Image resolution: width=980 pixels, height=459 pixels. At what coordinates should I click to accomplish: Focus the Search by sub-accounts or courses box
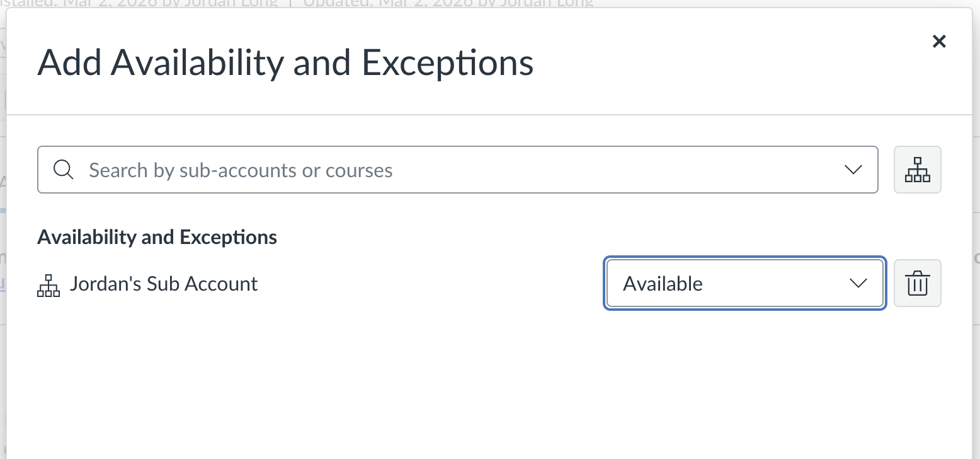pyautogui.click(x=378, y=170)
